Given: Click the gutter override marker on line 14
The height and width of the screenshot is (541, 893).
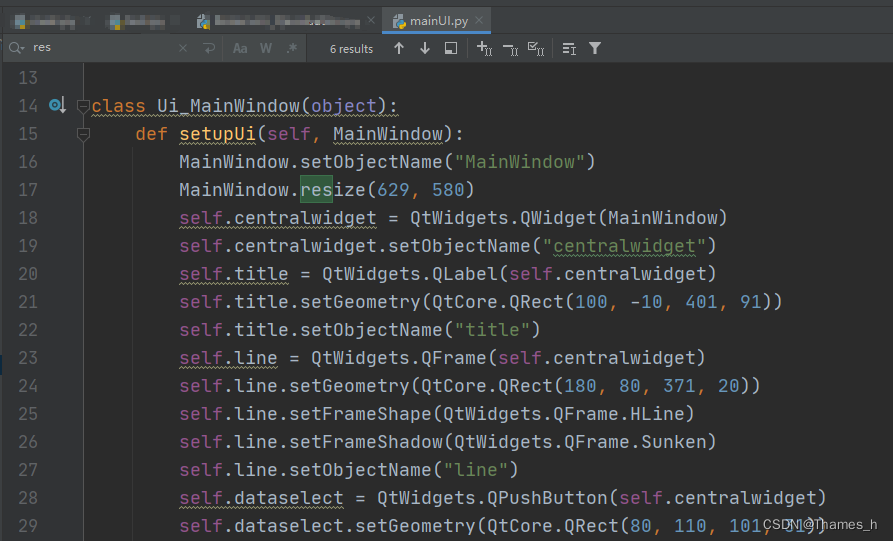Looking at the screenshot, I should [x=58, y=105].
